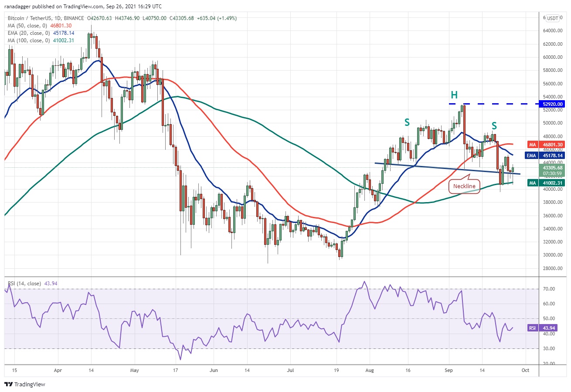Click the 30000.00 price axis label

tap(552, 255)
